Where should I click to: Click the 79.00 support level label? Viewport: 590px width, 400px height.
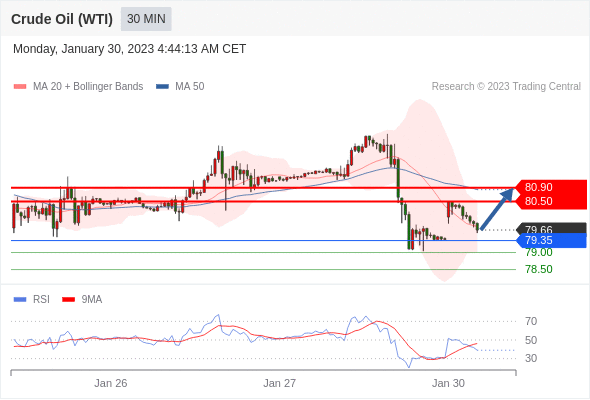point(539,252)
